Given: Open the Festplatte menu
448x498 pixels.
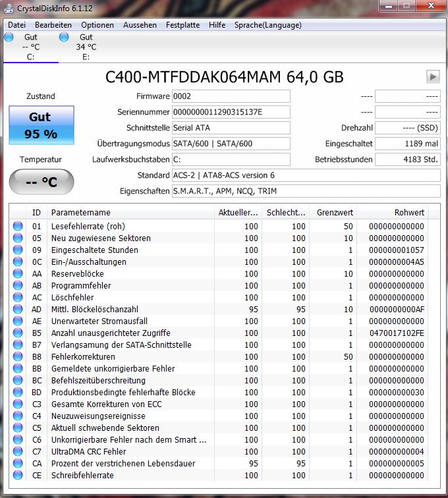Looking at the screenshot, I should (182, 25).
